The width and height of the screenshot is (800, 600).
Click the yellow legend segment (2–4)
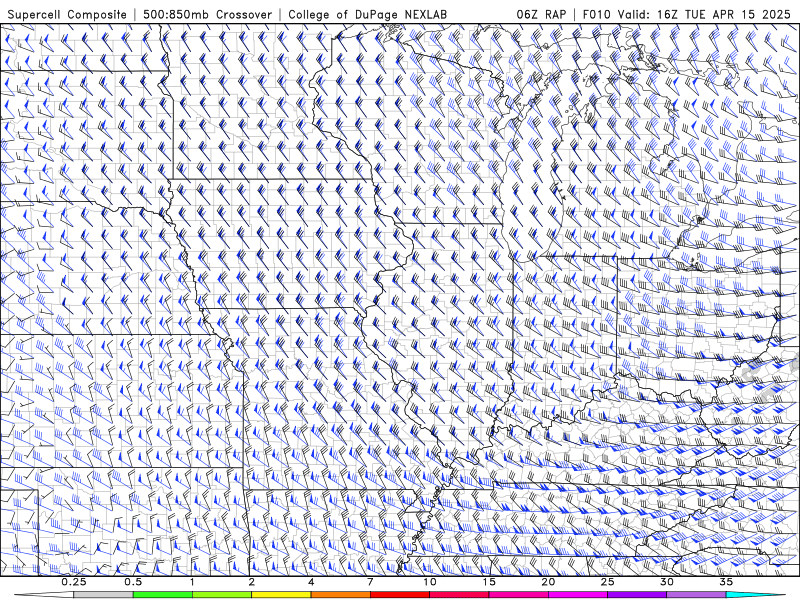tap(281, 595)
